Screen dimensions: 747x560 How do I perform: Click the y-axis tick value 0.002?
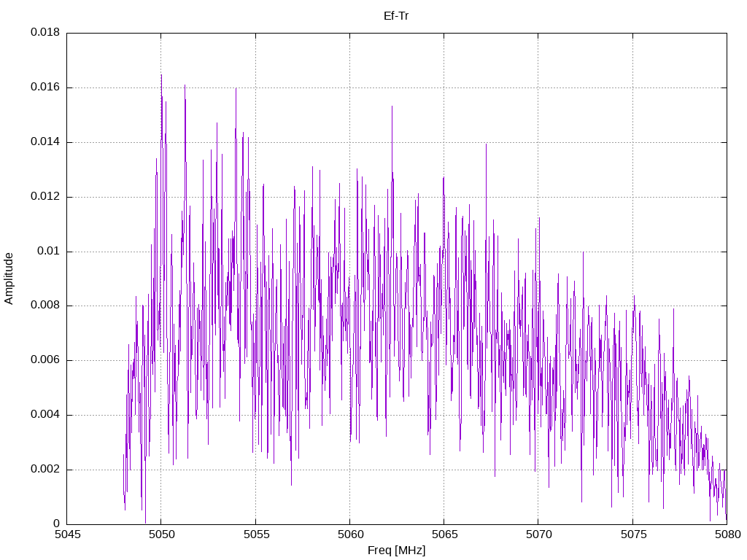(x=45, y=469)
